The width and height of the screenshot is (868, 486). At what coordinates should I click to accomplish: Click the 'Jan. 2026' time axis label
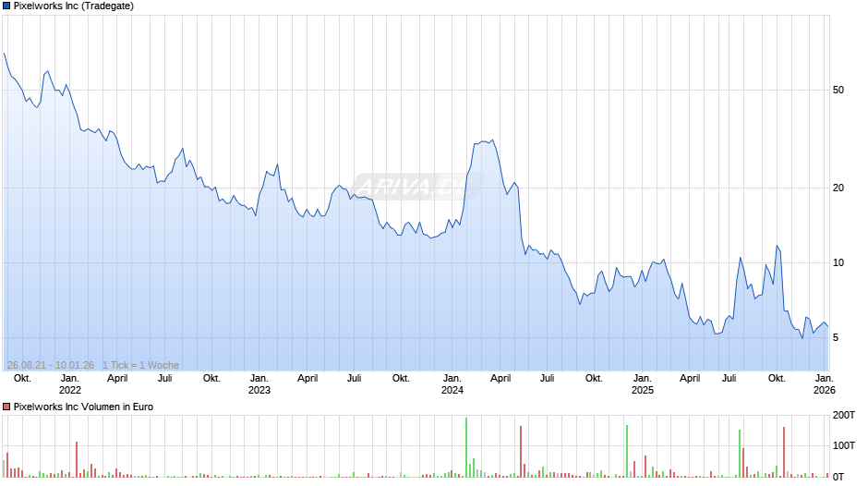coord(825,384)
